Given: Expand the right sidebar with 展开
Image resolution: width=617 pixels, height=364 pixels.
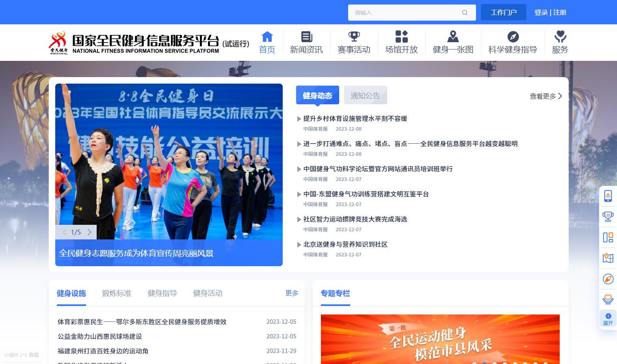Looking at the screenshot, I should coord(608,319).
